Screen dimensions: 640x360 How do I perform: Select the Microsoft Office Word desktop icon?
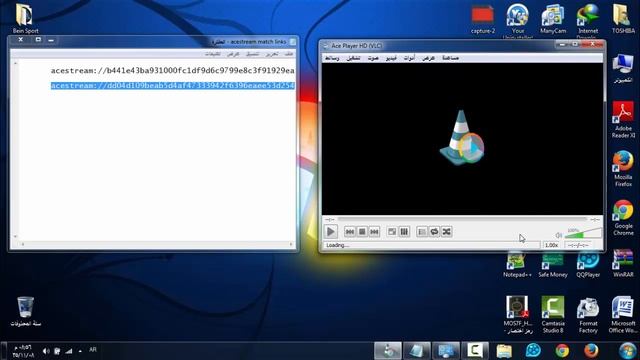coord(623,314)
